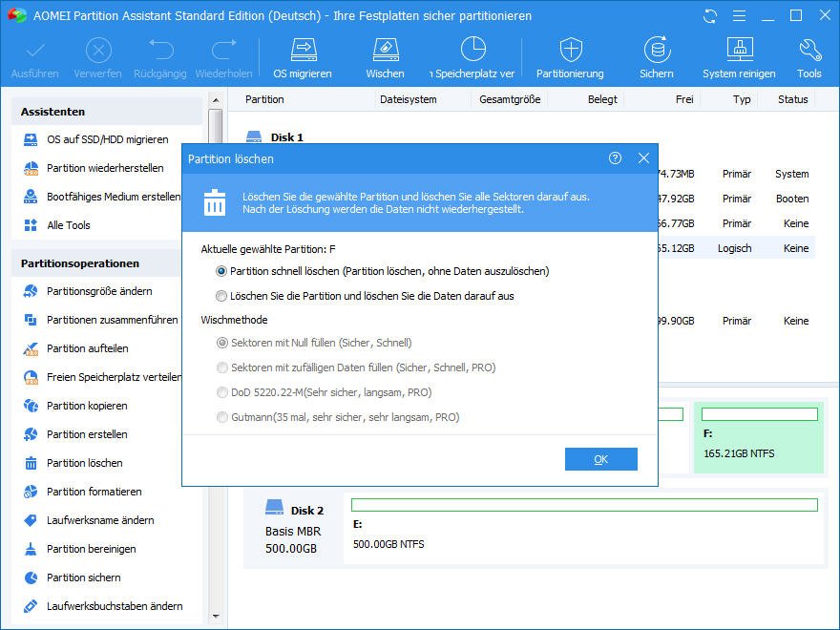
Task: Choose Laufwerksbuchstaben ändern operation
Action: pos(104,606)
